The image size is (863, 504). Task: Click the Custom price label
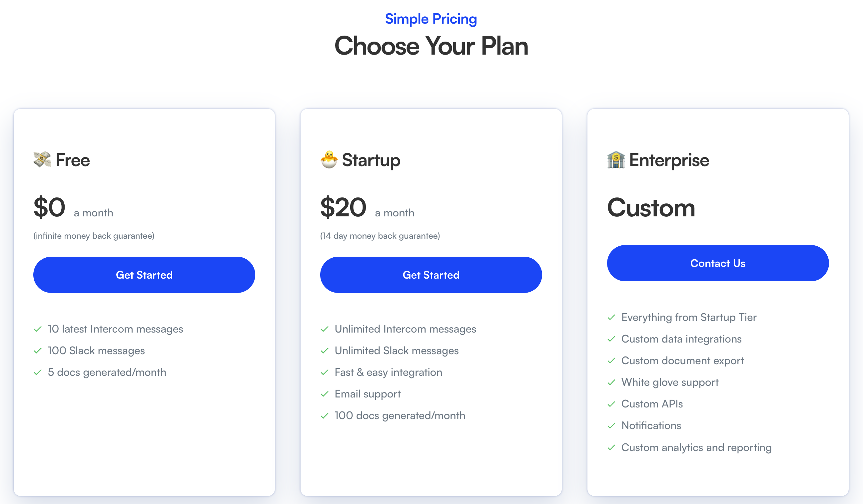tap(651, 208)
